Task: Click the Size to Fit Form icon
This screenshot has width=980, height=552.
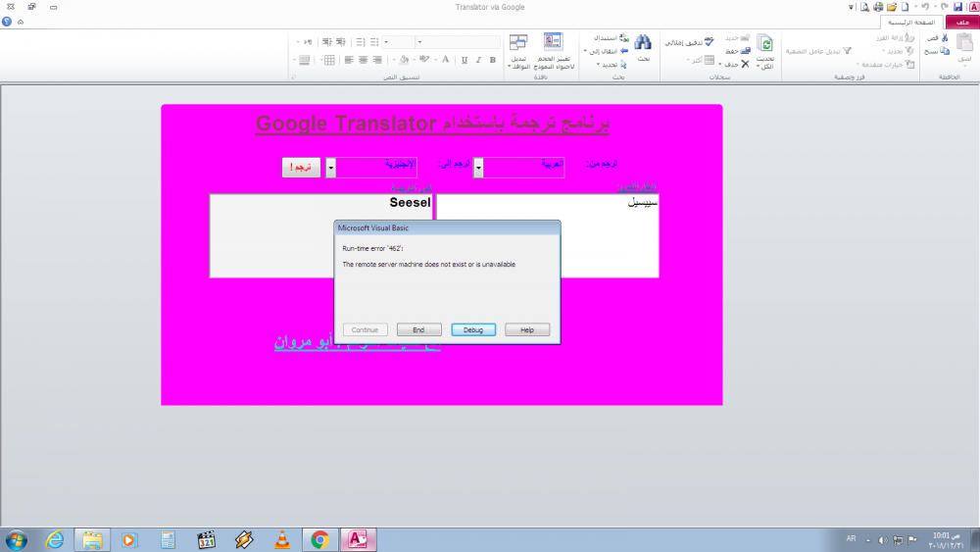Action: 553,42
